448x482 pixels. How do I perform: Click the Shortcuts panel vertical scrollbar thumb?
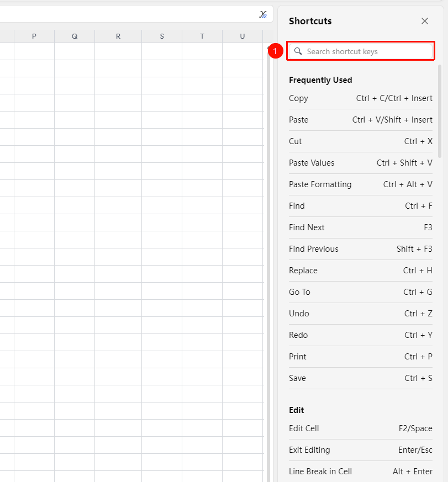440,112
